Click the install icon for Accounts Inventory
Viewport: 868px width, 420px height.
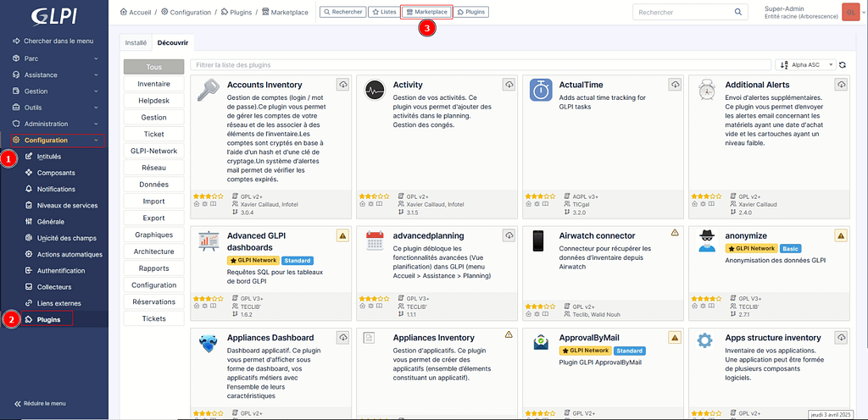342,85
